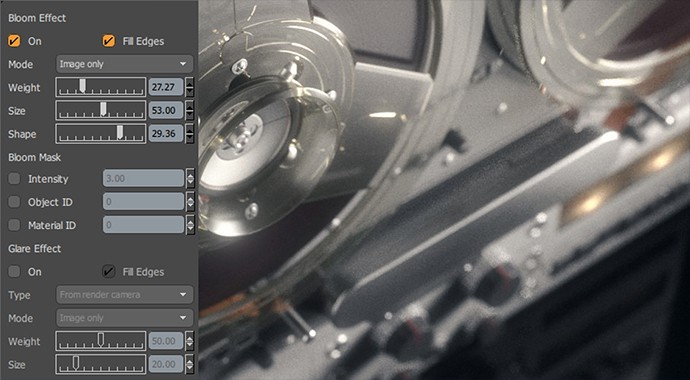Enable the Glare Effect On checkbox

(x=14, y=272)
